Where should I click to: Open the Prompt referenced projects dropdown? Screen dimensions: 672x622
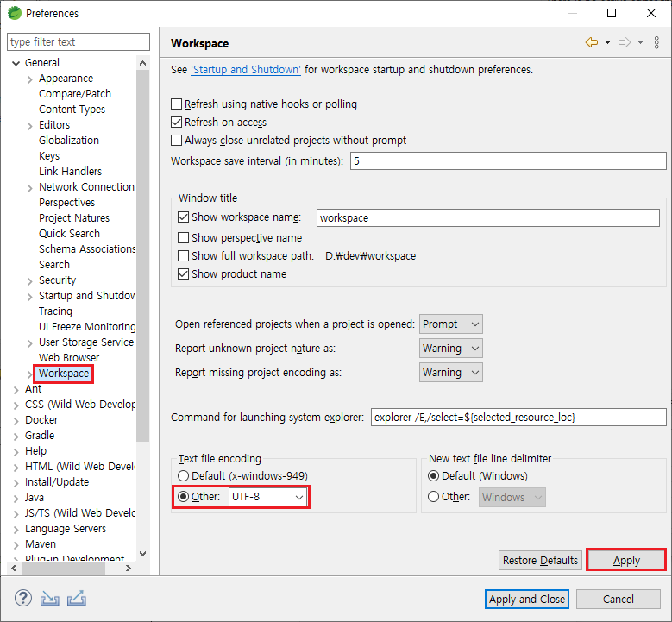(451, 324)
